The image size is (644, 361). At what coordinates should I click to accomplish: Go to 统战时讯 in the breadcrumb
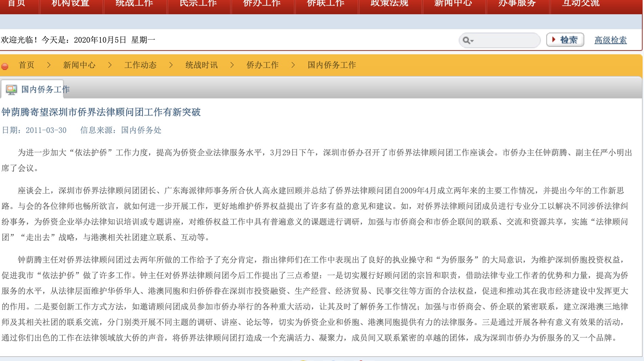202,65
